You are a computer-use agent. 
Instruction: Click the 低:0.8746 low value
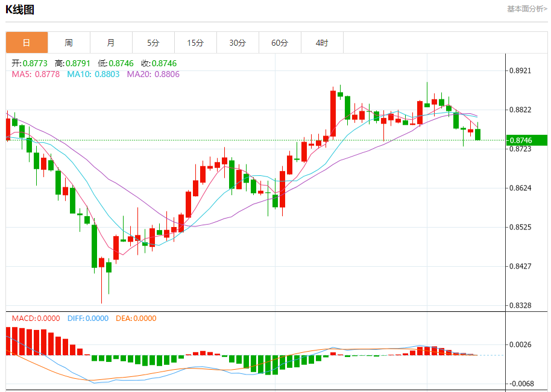[116, 63]
